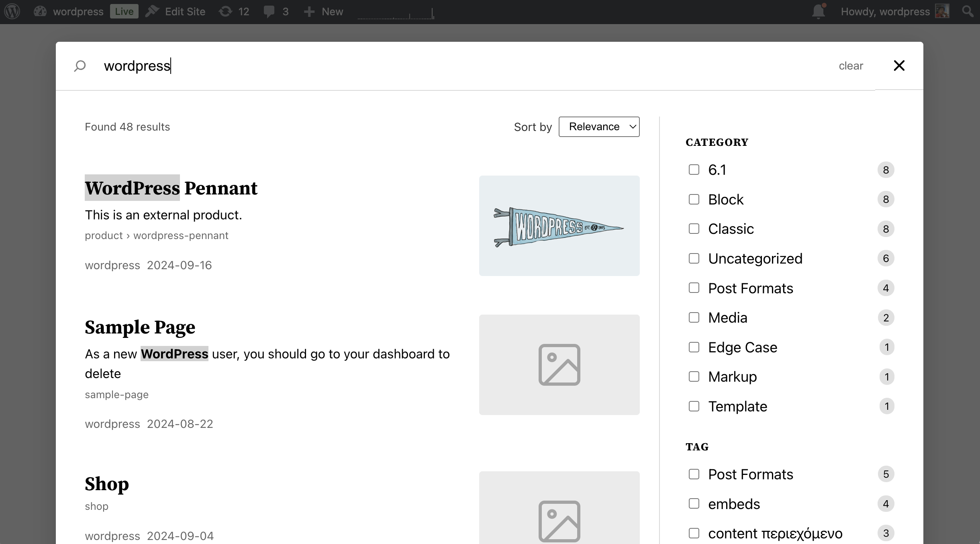The height and width of the screenshot is (544, 980).
Task: Check the Uncategorized category filter
Action: click(x=694, y=258)
